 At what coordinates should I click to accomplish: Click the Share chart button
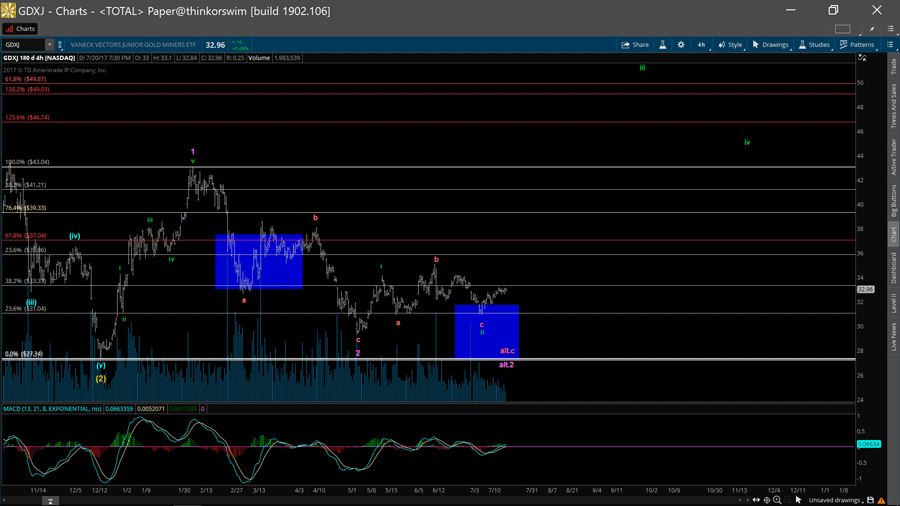coord(635,45)
